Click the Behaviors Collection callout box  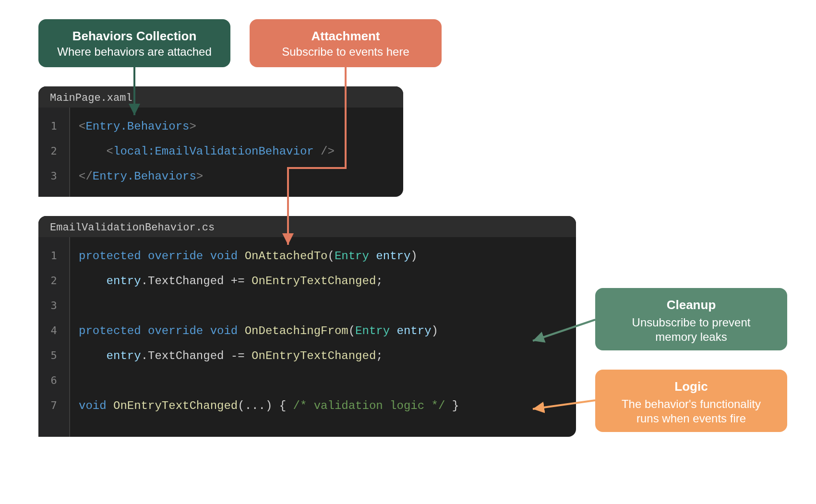134,43
